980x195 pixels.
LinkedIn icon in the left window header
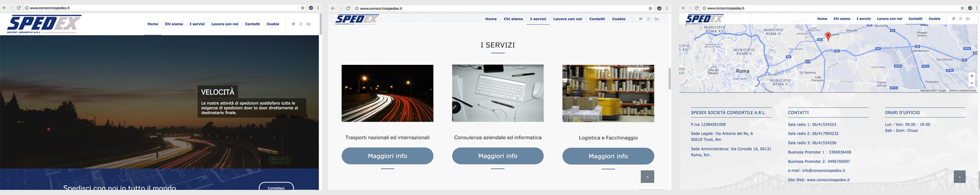309,24
